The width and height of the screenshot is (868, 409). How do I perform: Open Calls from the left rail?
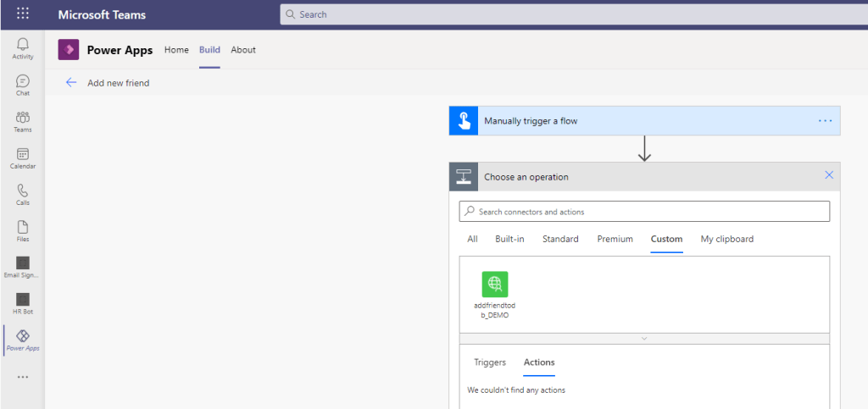pyautogui.click(x=23, y=194)
